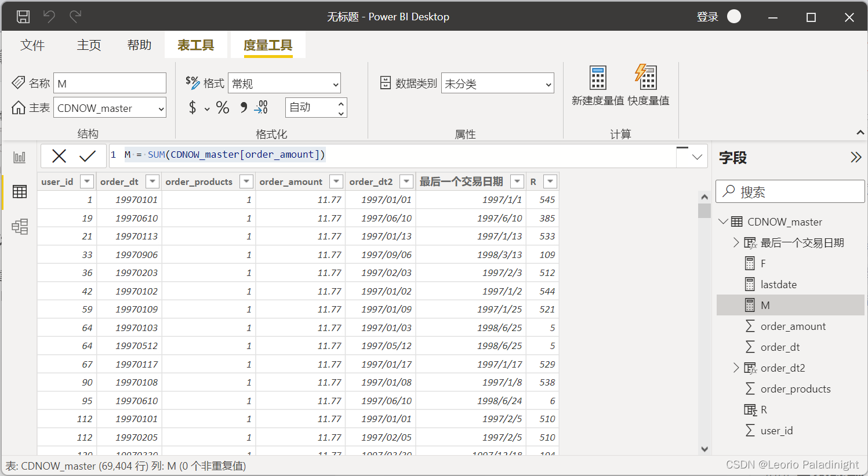This screenshot has height=476, width=868.
Task: Open the order_dt2 column filter dropdown
Action: [x=406, y=181]
